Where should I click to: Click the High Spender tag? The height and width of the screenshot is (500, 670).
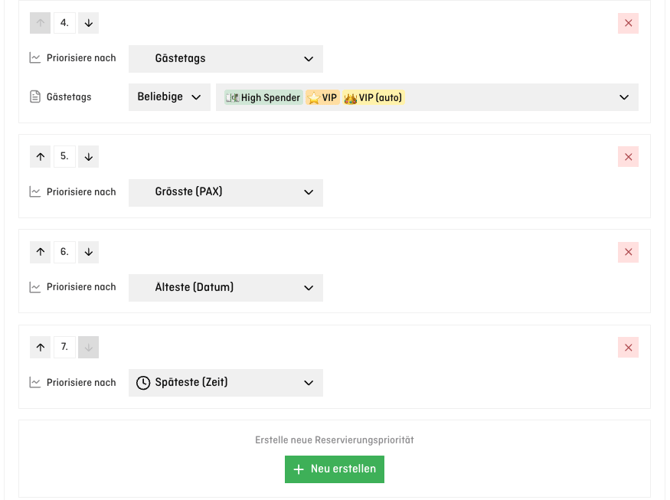[x=264, y=98]
